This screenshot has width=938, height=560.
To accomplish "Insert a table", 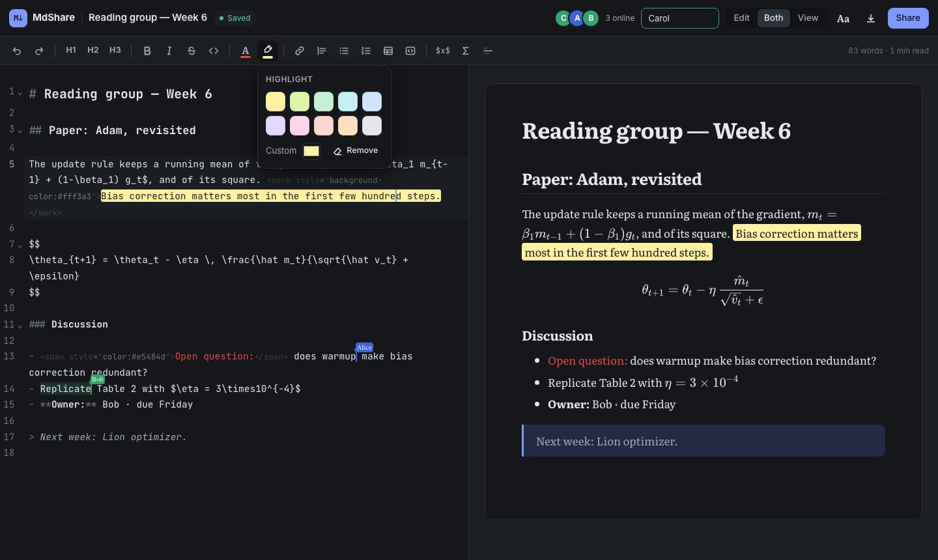I will (x=388, y=51).
